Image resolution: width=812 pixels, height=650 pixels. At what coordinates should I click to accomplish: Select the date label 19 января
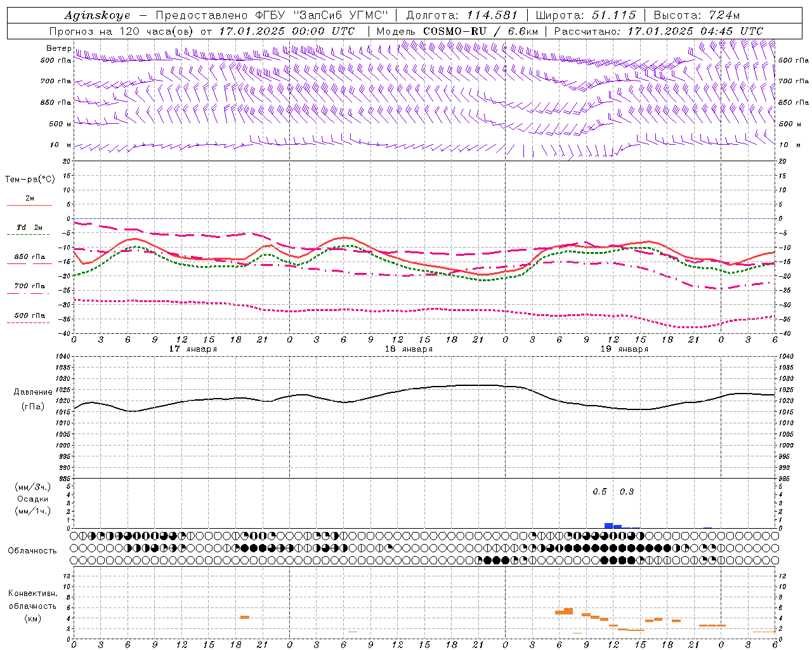click(624, 349)
